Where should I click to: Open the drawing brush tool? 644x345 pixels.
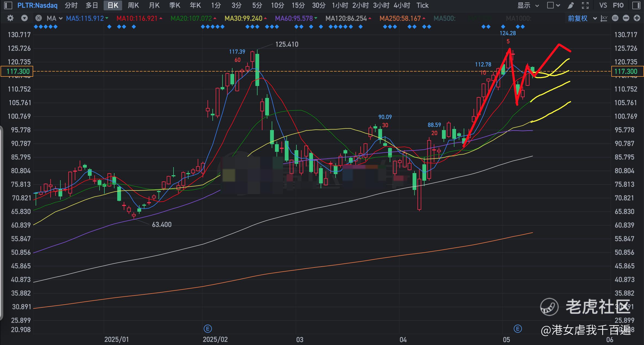point(571,5)
